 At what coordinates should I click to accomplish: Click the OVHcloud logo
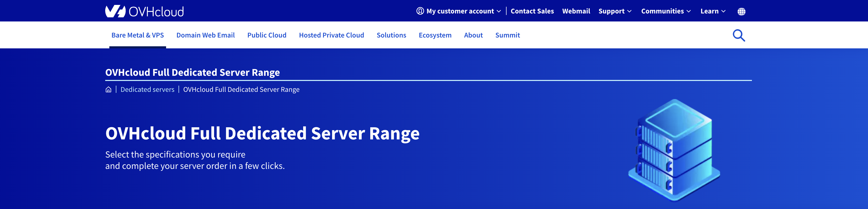(x=144, y=11)
